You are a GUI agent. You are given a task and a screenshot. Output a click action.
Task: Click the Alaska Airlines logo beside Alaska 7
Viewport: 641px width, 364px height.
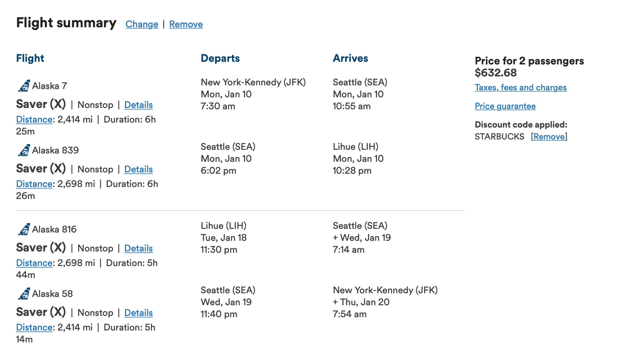coord(23,86)
